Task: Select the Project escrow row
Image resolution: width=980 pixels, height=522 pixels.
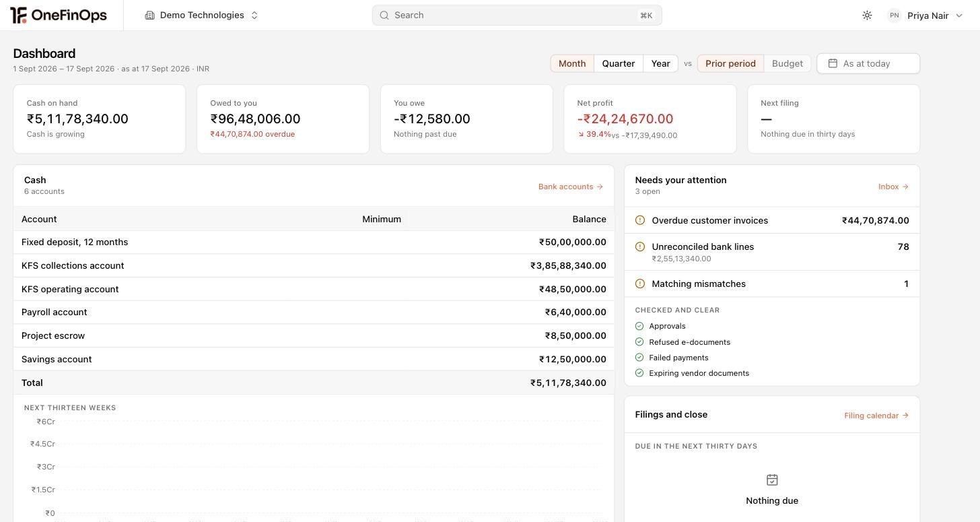Action: (314, 335)
